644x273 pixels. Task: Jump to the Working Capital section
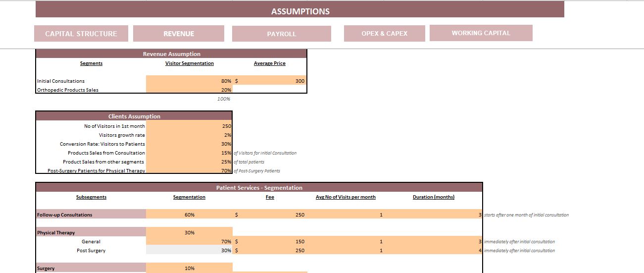(x=481, y=33)
